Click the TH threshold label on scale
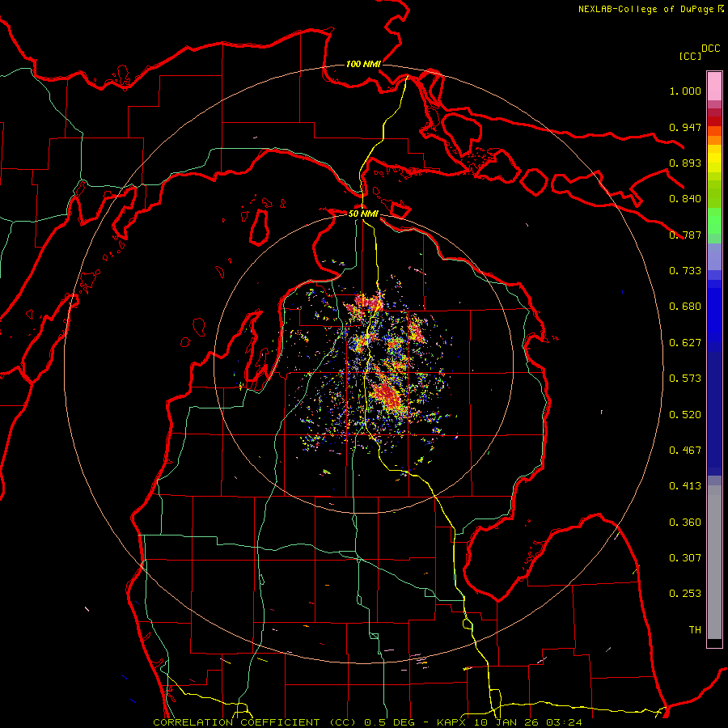Screen dimensions: 728x728 695,630
